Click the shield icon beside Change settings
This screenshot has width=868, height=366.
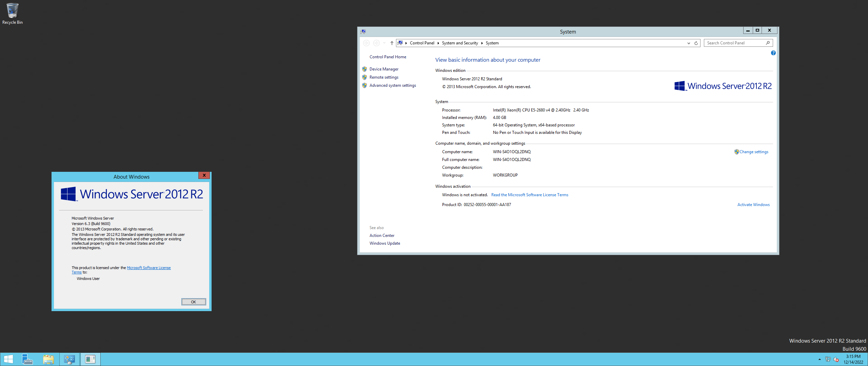[x=736, y=152]
